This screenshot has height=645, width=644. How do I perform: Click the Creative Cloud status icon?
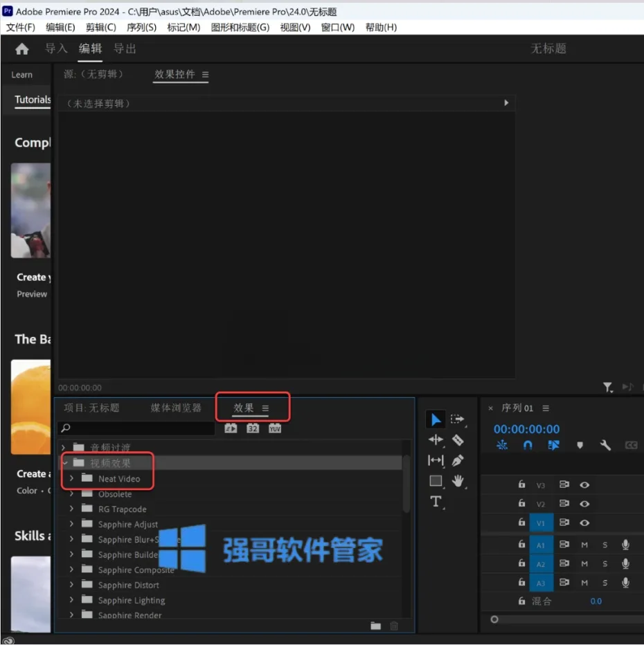(x=8, y=640)
